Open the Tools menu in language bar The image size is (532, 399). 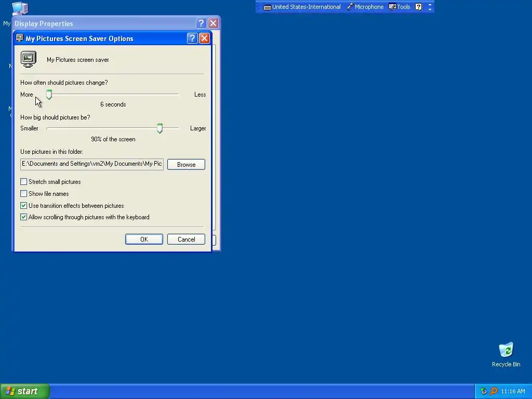point(400,7)
